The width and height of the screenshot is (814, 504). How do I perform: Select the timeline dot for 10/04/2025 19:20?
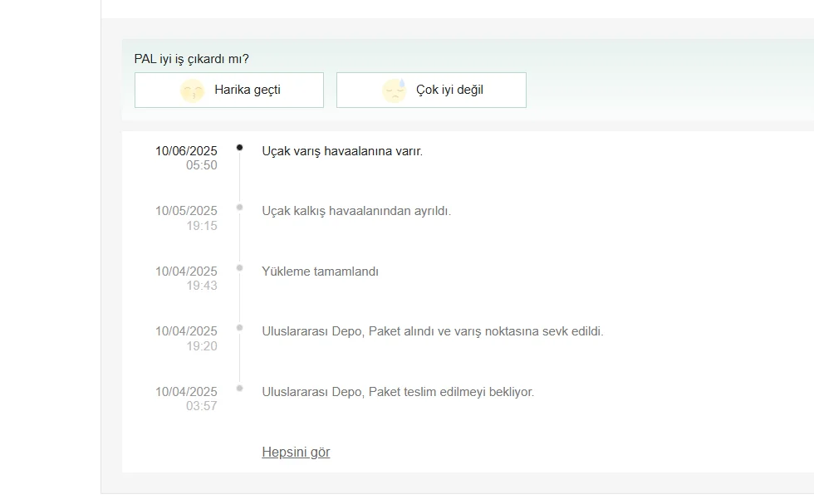pos(239,327)
